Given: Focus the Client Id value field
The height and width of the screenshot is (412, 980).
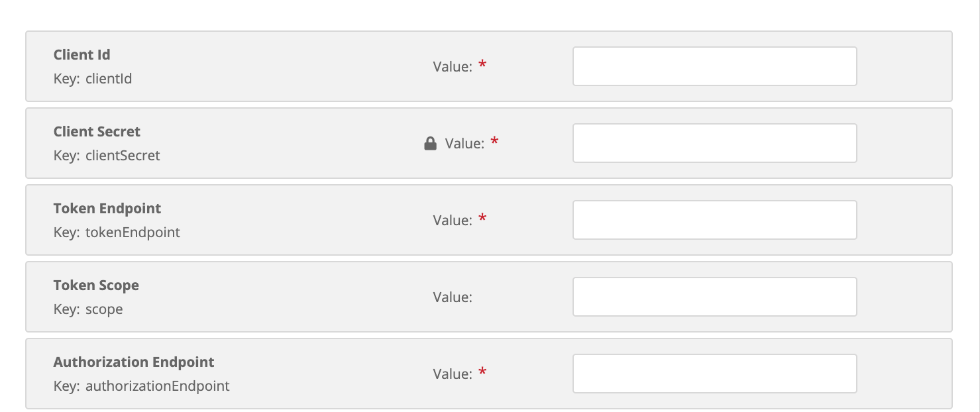Looking at the screenshot, I should click(x=715, y=66).
